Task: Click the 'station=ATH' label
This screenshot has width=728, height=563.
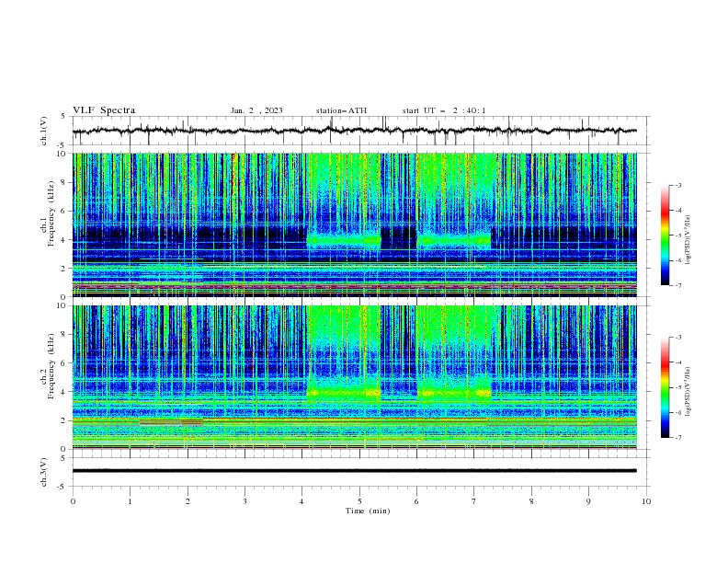Action: 341,110
